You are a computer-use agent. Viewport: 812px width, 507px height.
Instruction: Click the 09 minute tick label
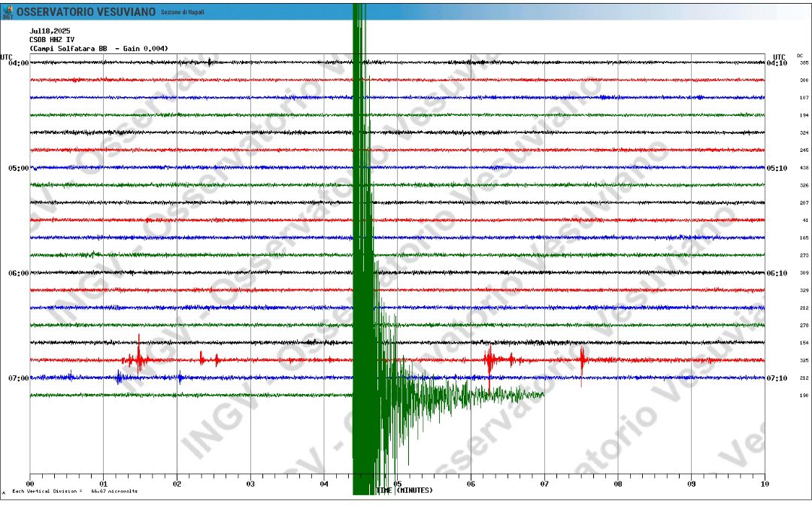(692, 484)
